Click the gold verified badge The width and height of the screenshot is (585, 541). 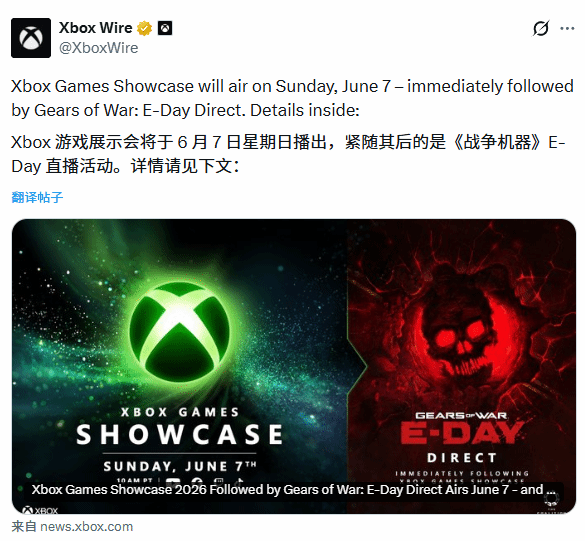[x=145, y=28]
